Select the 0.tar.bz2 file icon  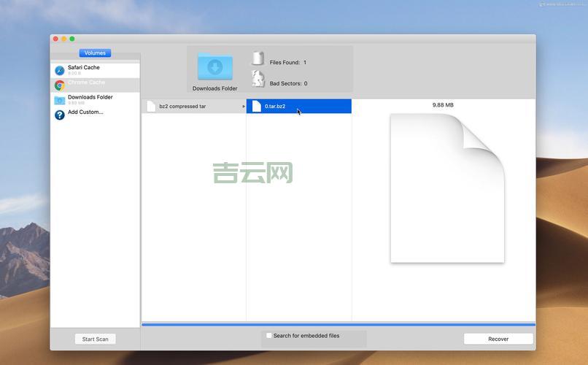pos(256,107)
